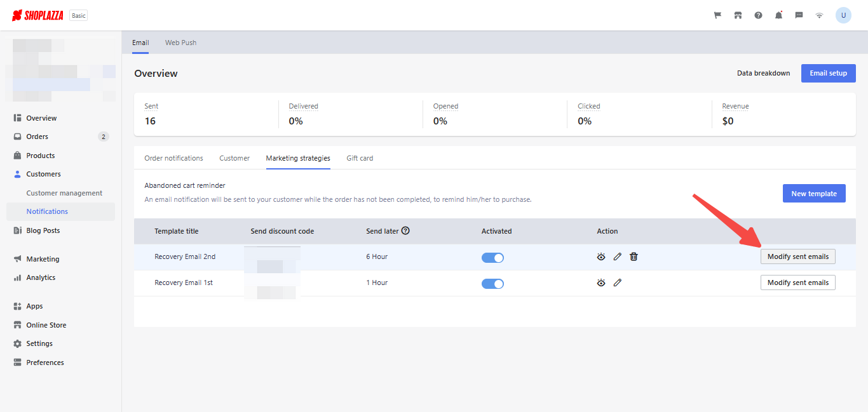The width and height of the screenshot is (868, 412).
Task: Click the Clicked metric label
Action: [589, 106]
